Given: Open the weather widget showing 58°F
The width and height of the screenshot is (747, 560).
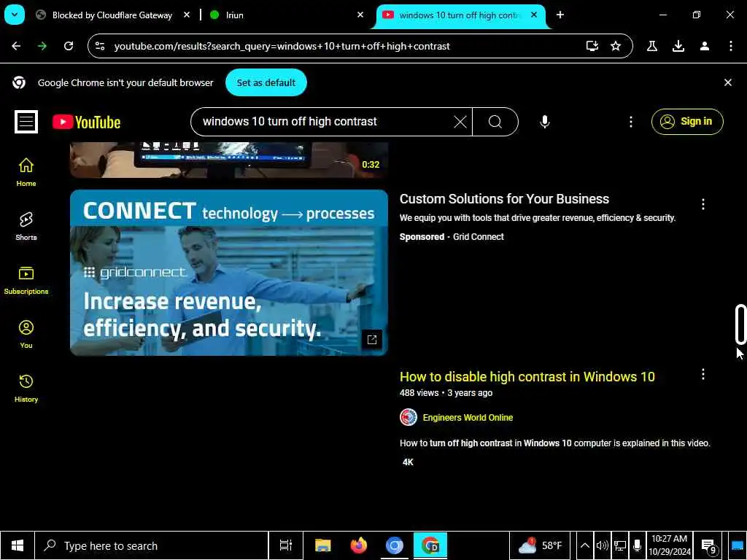Looking at the screenshot, I should point(540,545).
